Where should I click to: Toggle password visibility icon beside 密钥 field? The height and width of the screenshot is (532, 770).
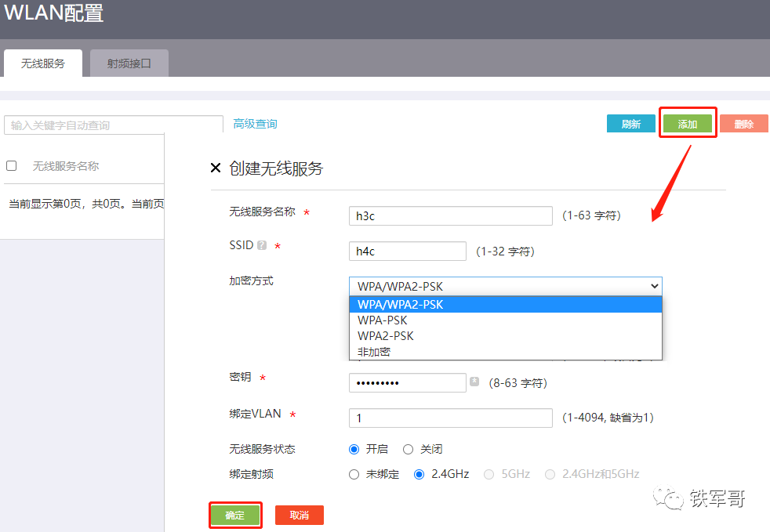tap(474, 382)
